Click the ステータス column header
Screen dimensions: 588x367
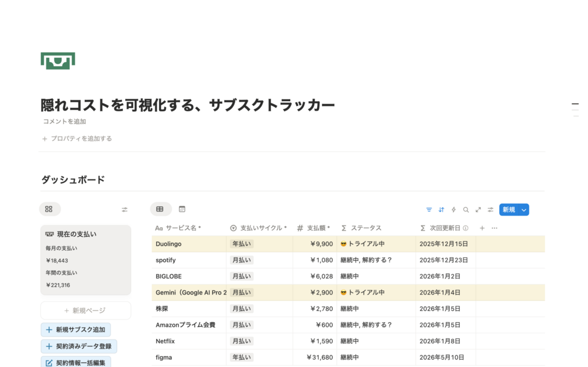[376, 228]
